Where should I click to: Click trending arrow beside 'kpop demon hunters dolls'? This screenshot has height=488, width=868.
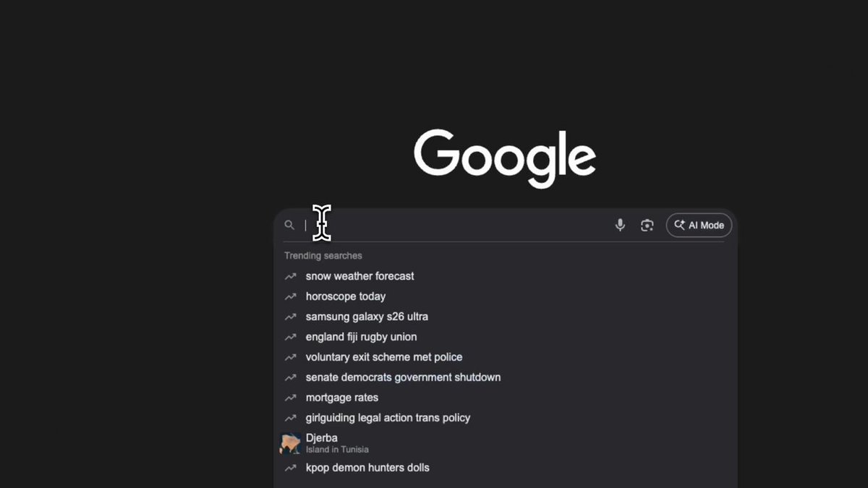[290, 468]
